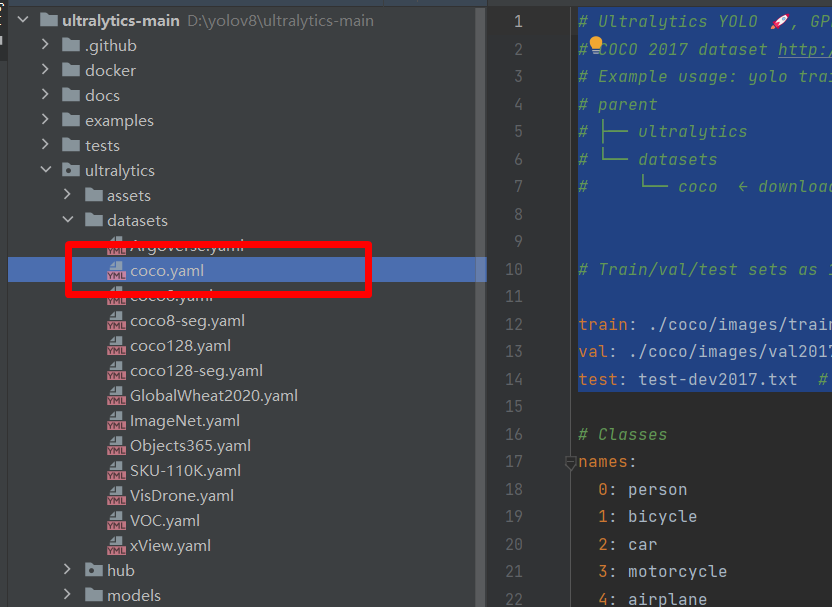Click the .github folder icon
The height and width of the screenshot is (607, 832).
coord(71,46)
